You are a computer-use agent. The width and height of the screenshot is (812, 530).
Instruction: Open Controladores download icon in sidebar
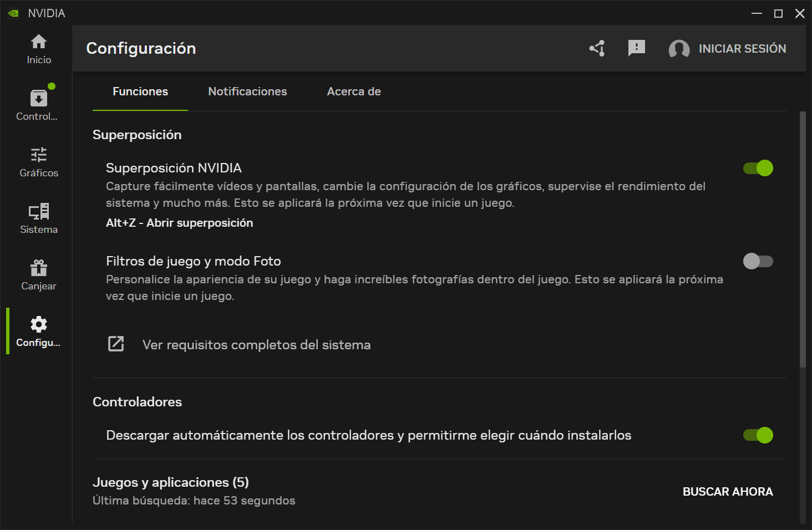[x=38, y=99]
